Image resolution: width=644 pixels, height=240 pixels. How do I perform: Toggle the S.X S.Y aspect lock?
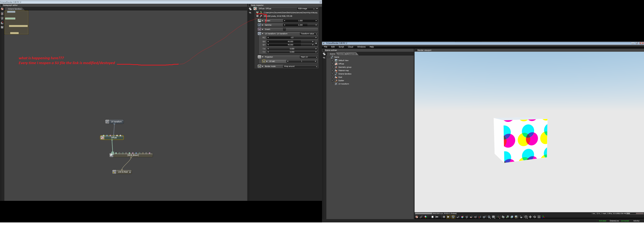pos(316,43)
